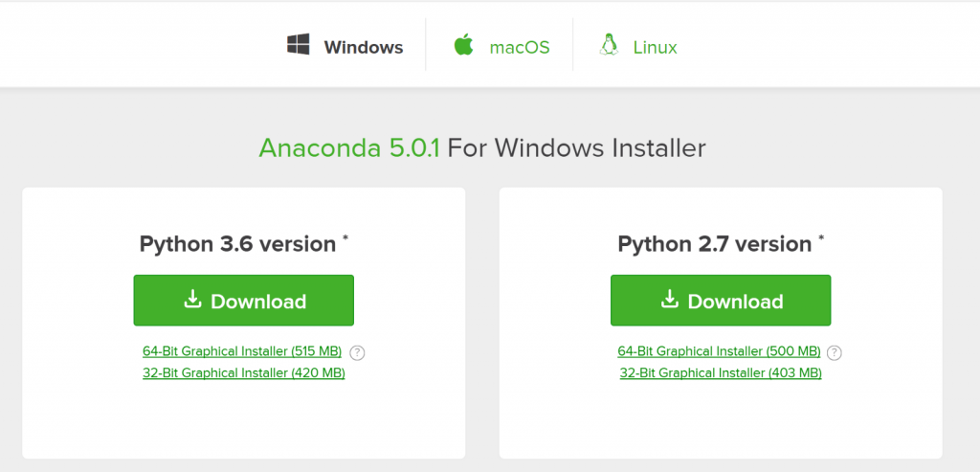
Task: Click the Python 2.7 version heading
Action: 715,244
